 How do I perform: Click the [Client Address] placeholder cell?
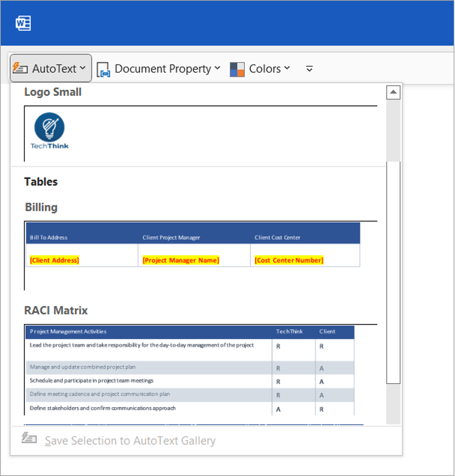coord(54,260)
